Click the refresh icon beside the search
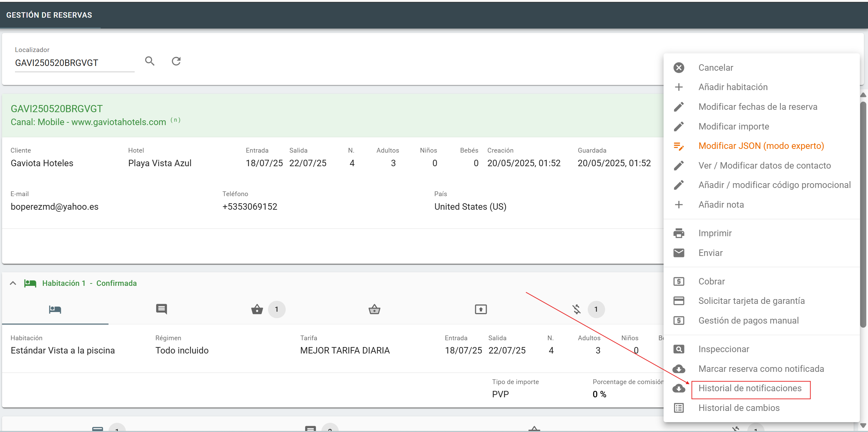Viewport: 868px width, 432px height. pos(176,61)
